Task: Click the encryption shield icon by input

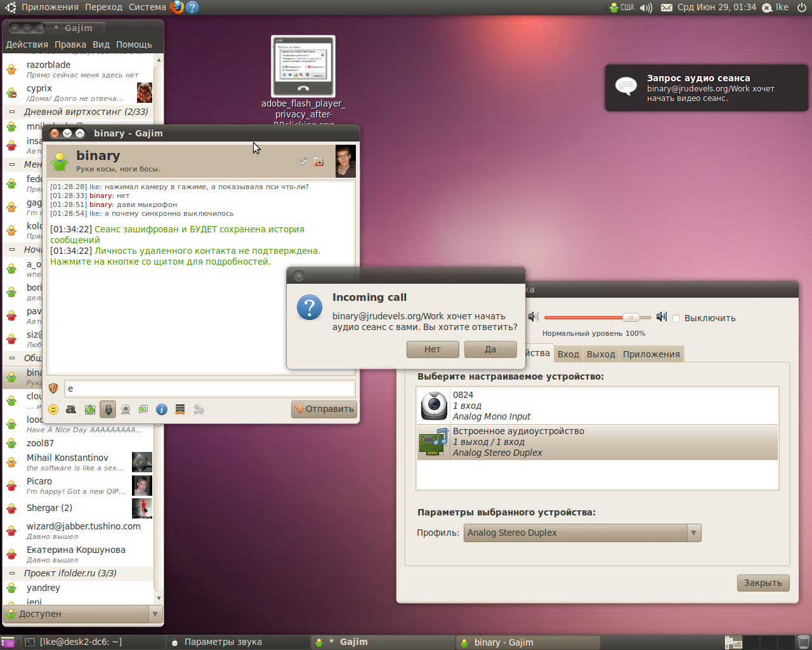Action: click(53, 388)
